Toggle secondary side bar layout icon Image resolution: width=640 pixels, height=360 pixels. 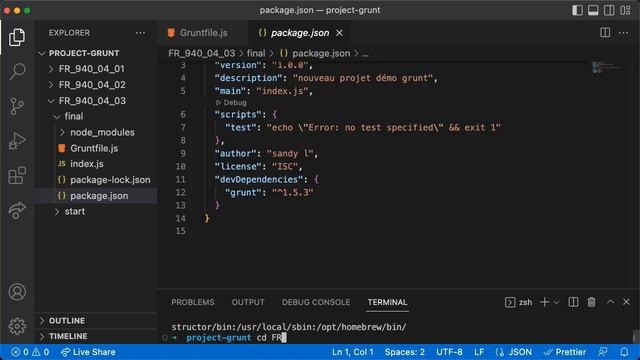609,10
